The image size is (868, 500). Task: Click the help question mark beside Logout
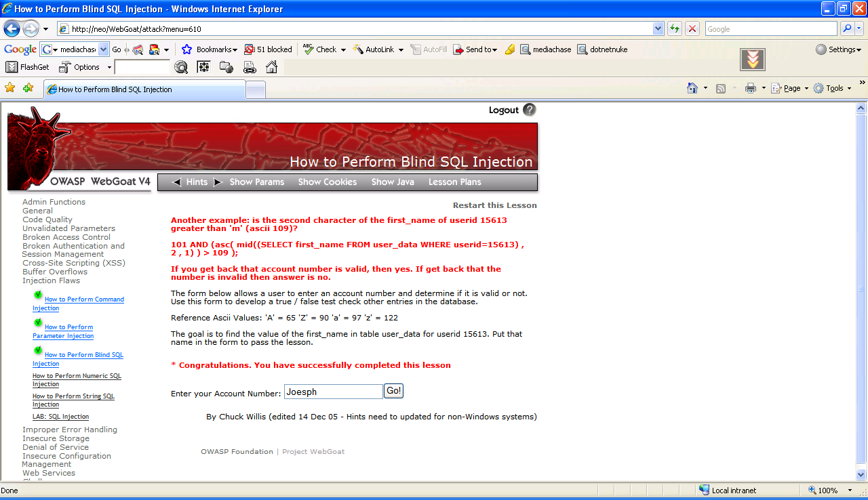[530, 110]
